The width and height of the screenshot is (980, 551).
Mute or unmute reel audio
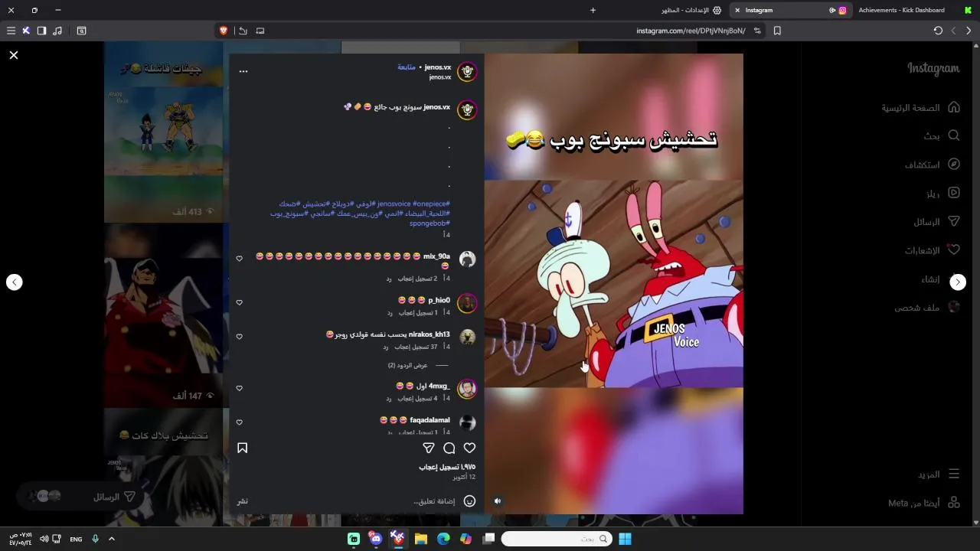pos(498,501)
